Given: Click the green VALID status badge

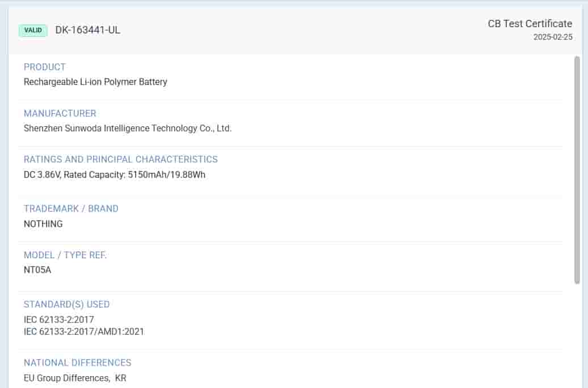Looking at the screenshot, I should (33, 31).
